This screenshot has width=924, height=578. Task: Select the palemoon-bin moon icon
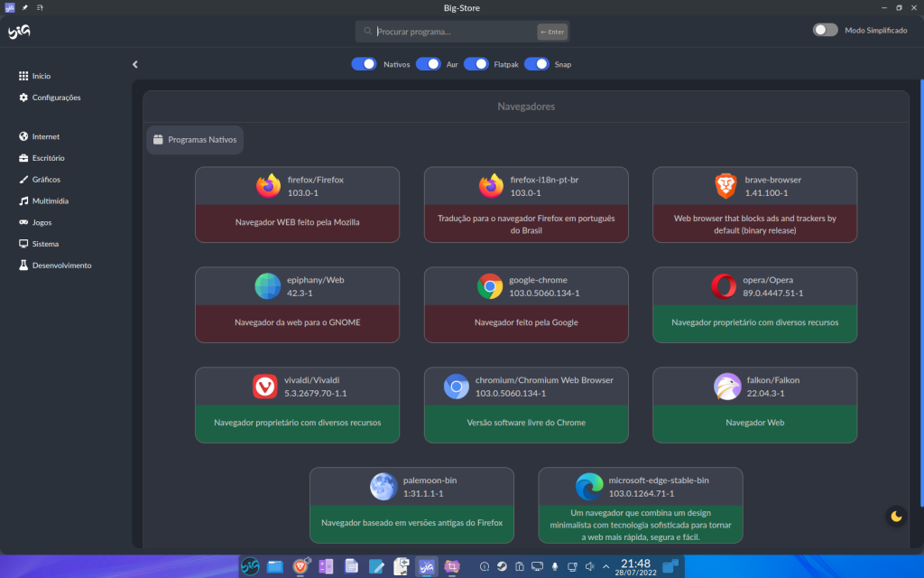click(383, 487)
